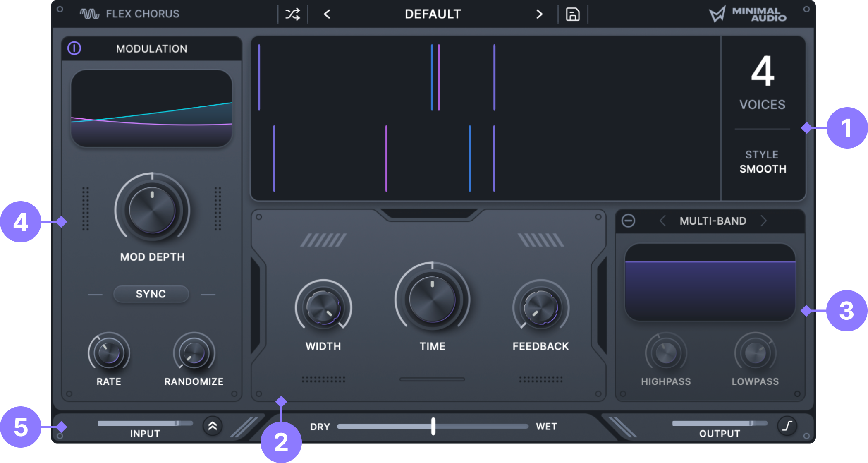The height and width of the screenshot is (463, 868).
Task: Go to the next preset arrow
Action: coord(539,14)
